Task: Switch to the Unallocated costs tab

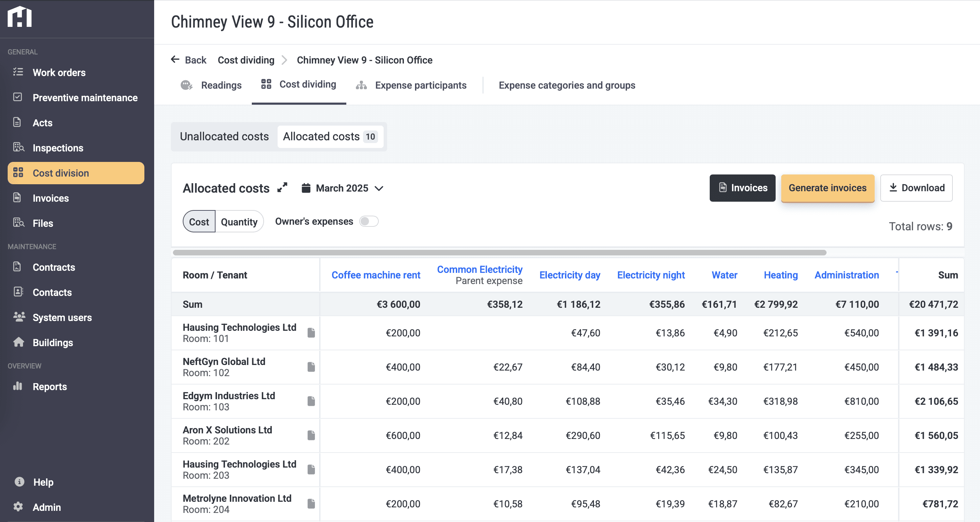Action: tap(224, 136)
